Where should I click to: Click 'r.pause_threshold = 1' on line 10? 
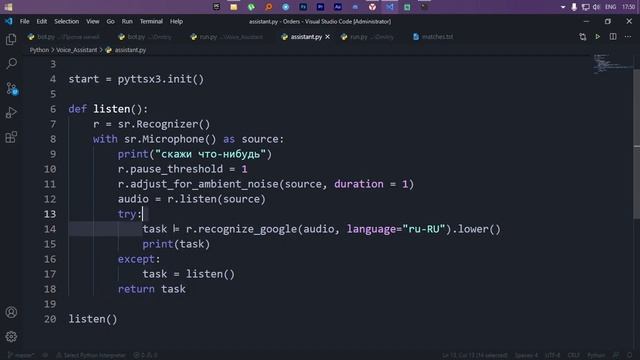(x=182, y=169)
